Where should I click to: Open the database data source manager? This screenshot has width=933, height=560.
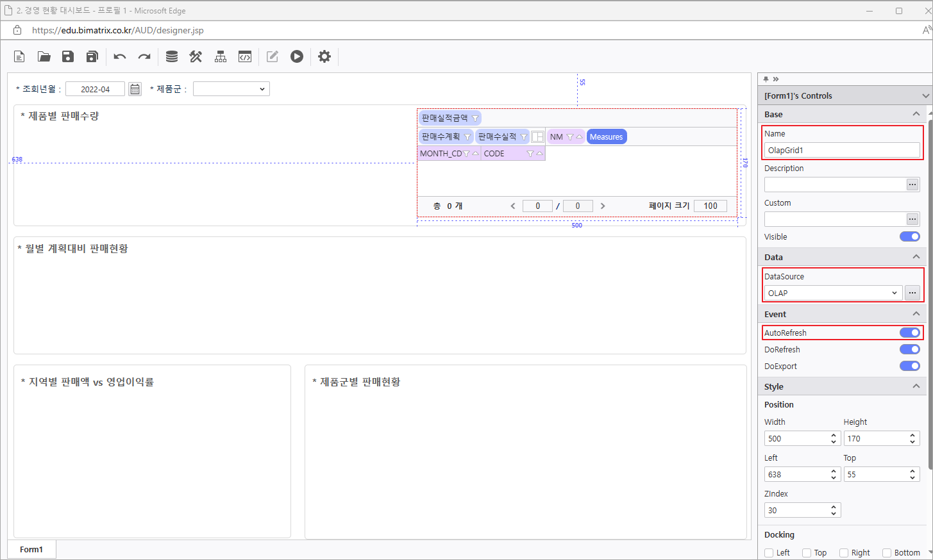(x=172, y=56)
